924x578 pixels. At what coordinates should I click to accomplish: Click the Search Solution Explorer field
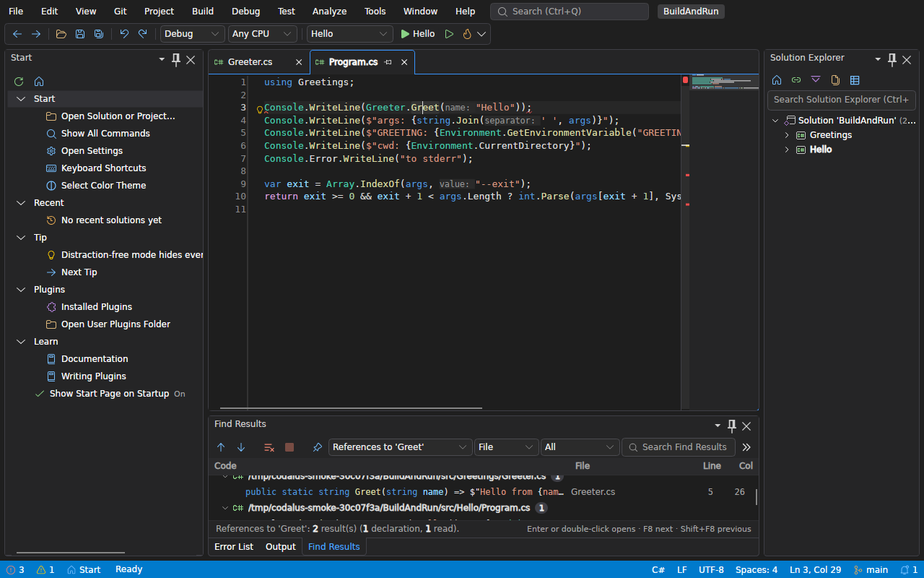842,100
